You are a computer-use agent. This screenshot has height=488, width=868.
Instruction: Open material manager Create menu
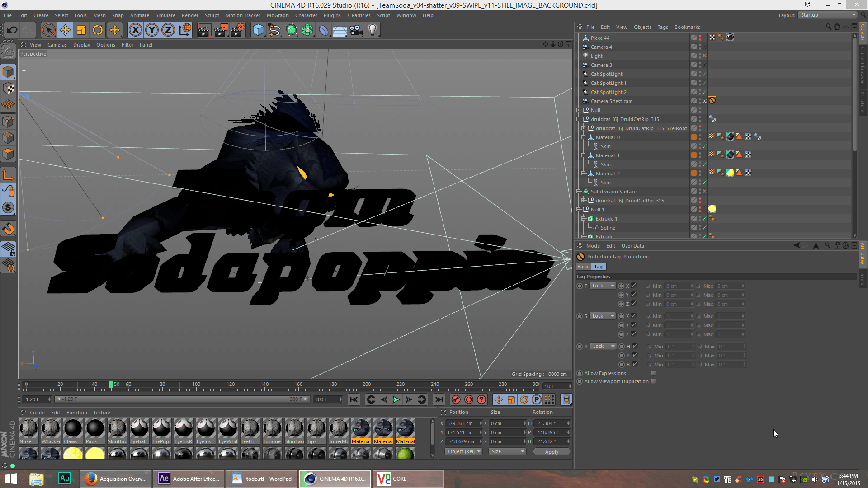[37, 413]
